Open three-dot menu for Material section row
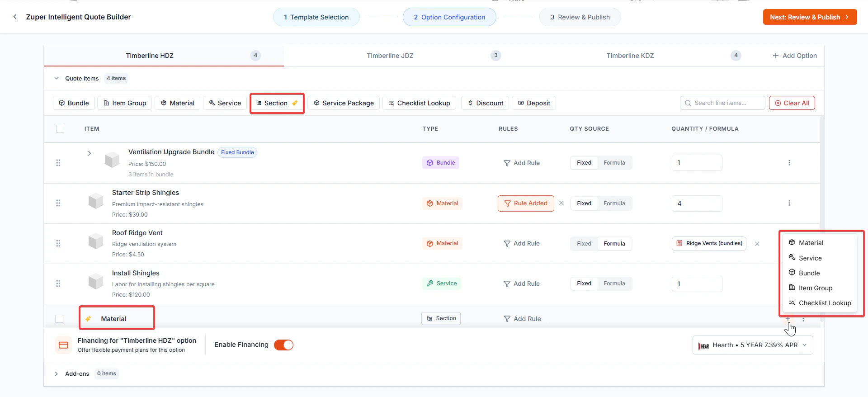The image size is (868, 397). coord(803,319)
